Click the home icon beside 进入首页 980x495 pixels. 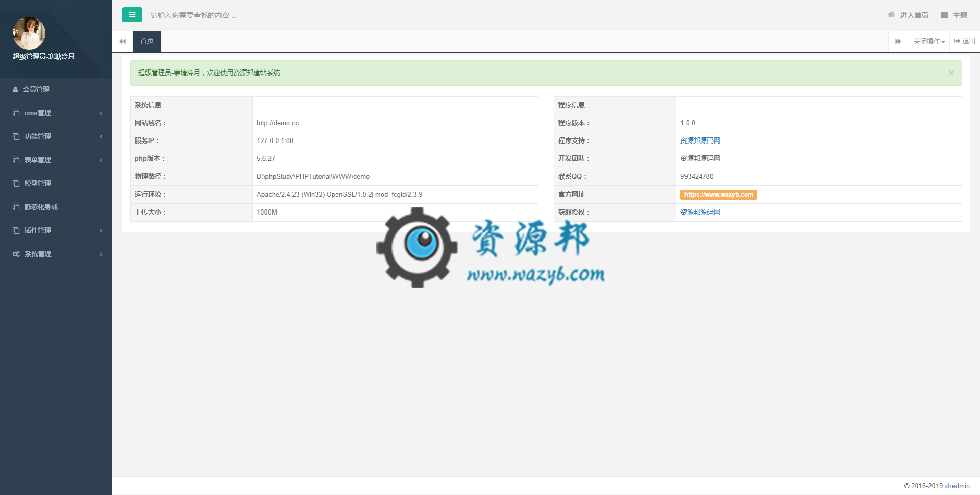[891, 15]
